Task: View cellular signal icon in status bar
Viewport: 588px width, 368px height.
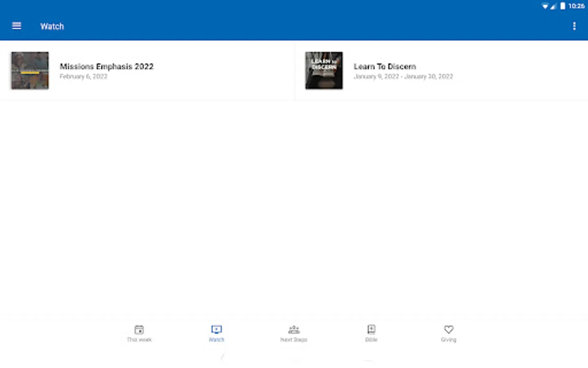Action: pyautogui.click(x=554, y=6)
